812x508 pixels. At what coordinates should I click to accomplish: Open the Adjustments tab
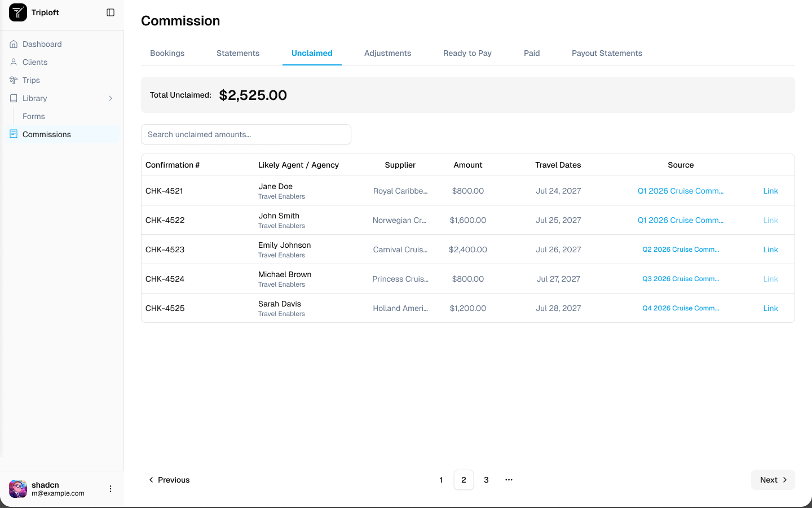(388, 53)
